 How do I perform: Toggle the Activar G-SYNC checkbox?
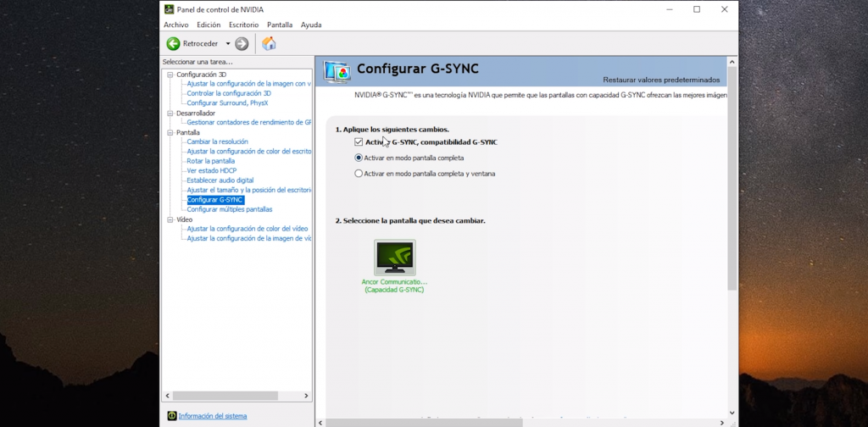coord(359,141)
